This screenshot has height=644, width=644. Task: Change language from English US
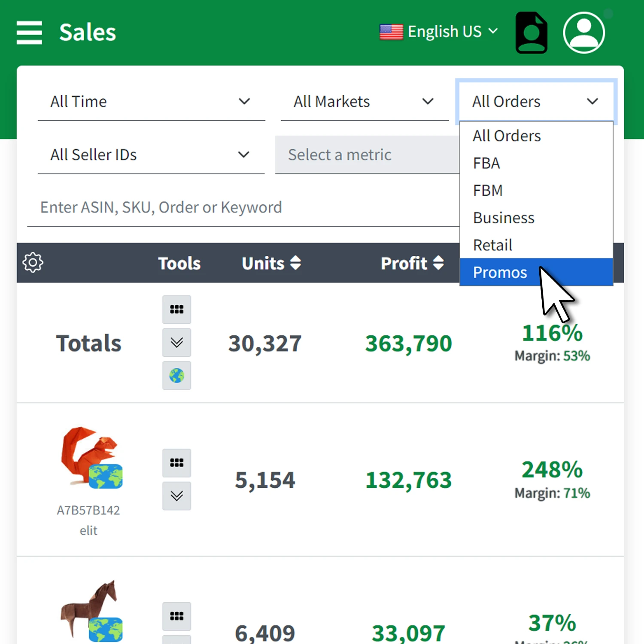pyautogui.click(x=439, y=32)
